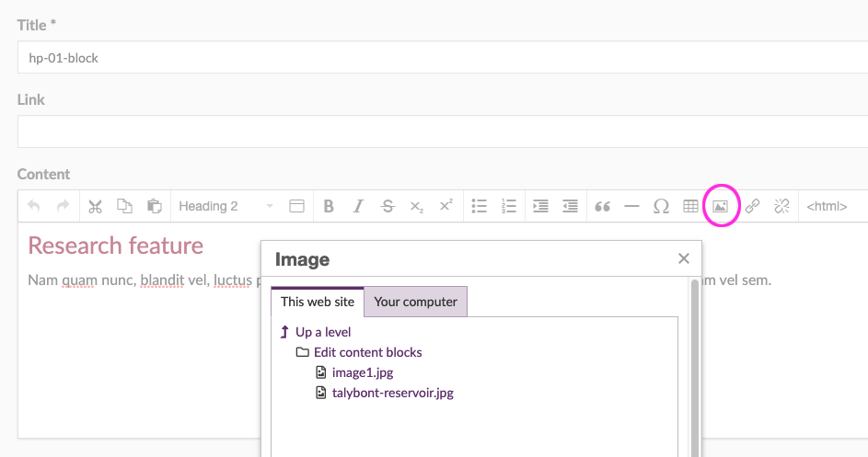
Task: Switch to the Your computer tab
Action: 415,302
